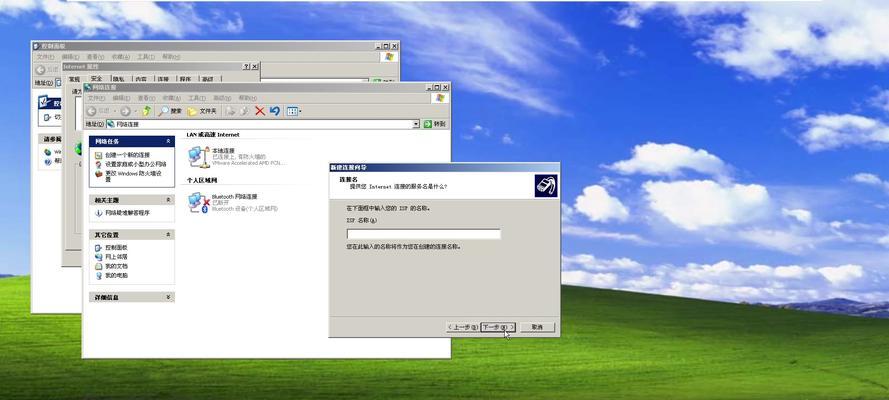Image resolution: width=889 pixels, height=400 pixels.
Task: Click 创建一个新的连接 link
Action: [x=127, y=155]
